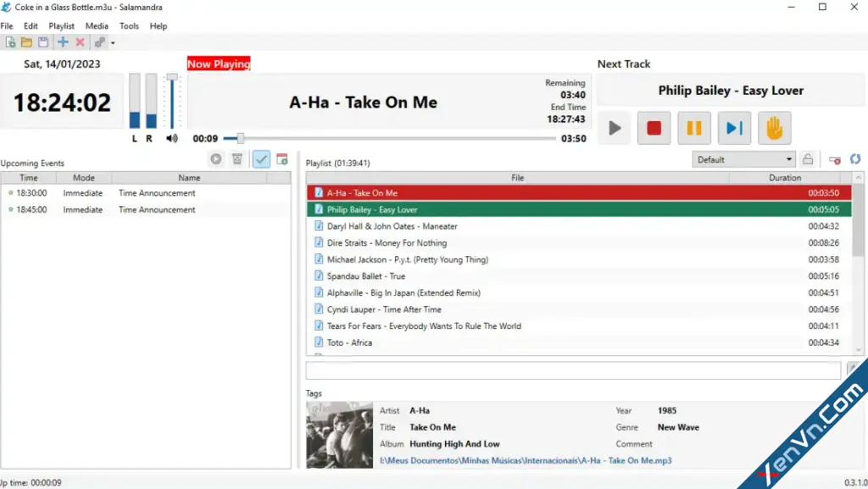
Task: Pause the current track
Action: tap(694, 128)
